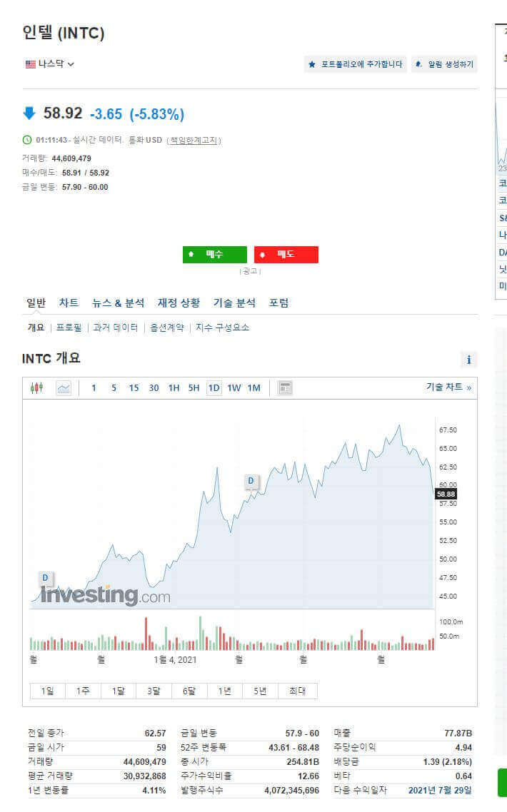Viewport: 507px width, 812px height.
Task: Click the info icon beside INTC 개요
Action: (x=468, y=360)
